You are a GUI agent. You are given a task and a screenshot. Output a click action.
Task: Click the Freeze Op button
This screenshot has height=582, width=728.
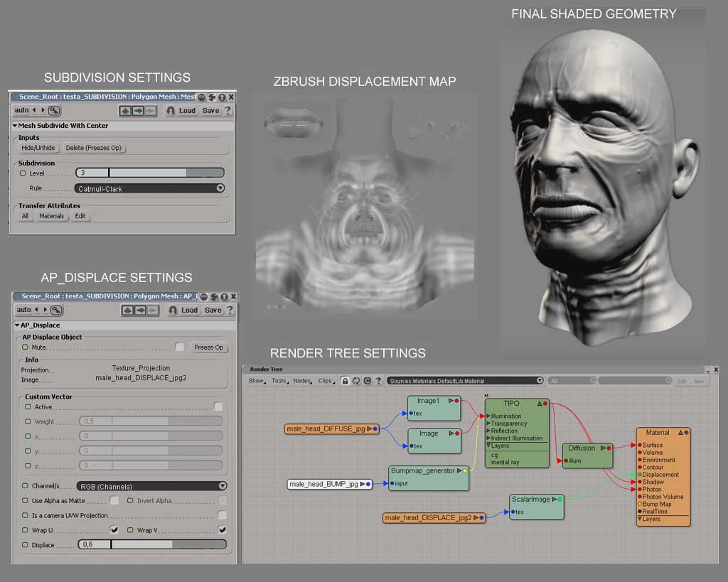(x=209, y=347)
